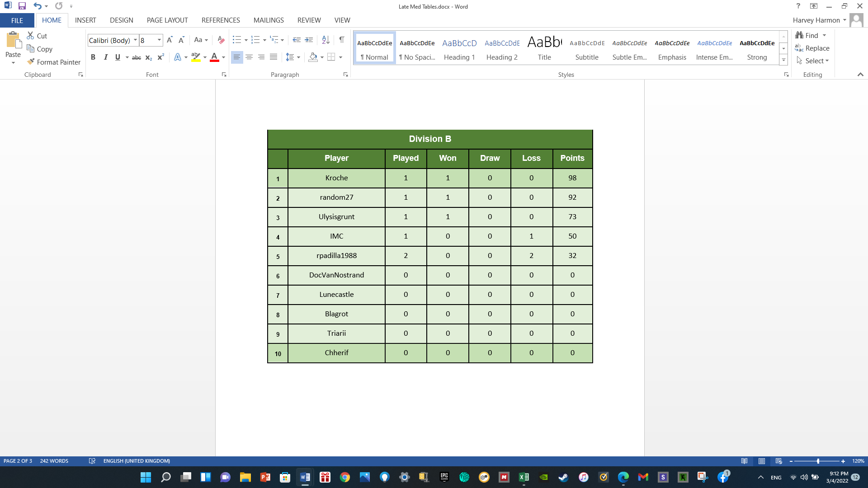Clear all formatting eraser icon

point(221,40)
